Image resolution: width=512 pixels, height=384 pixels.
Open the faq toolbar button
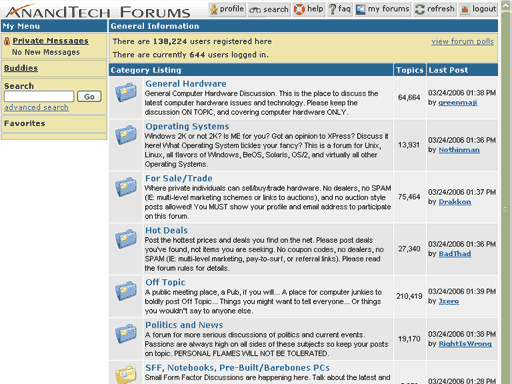pyautogui.click(x=340, y=9)
